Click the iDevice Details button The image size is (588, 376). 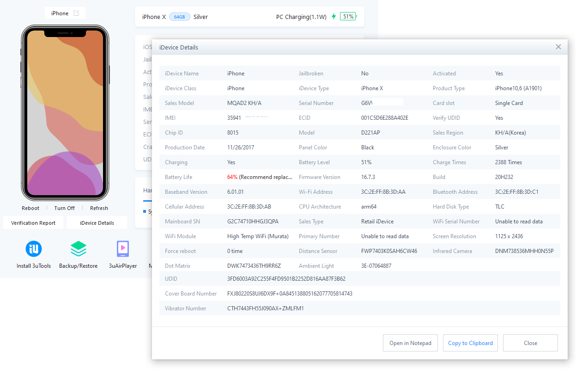point(97,223)
